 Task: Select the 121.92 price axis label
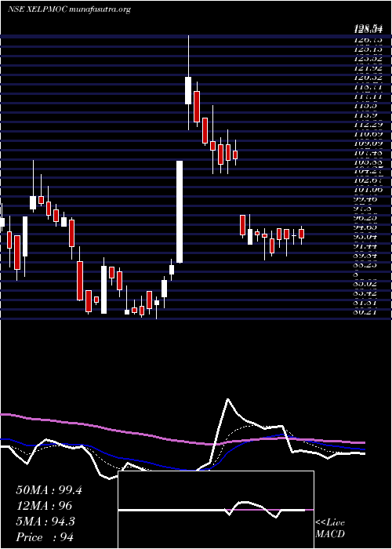[368, 68]
